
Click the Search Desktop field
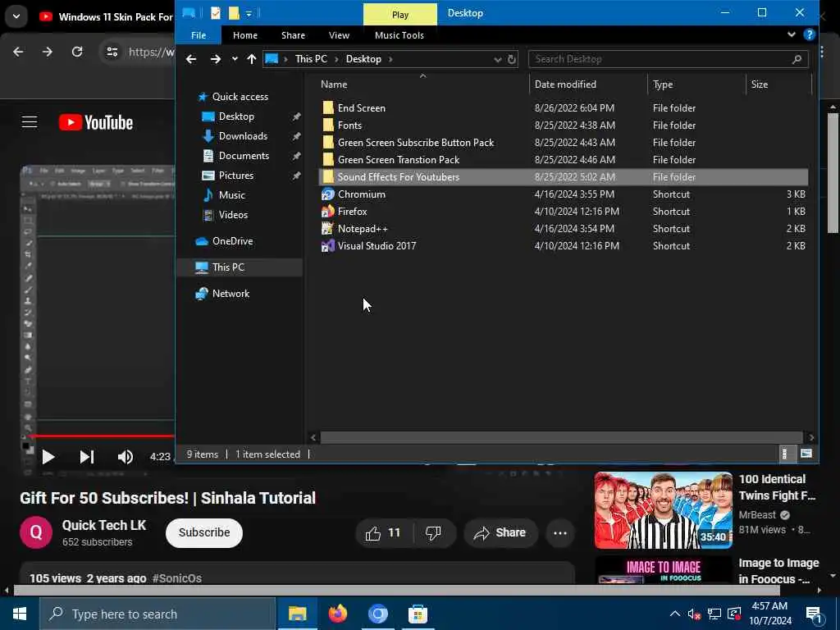tap(668, 59)
